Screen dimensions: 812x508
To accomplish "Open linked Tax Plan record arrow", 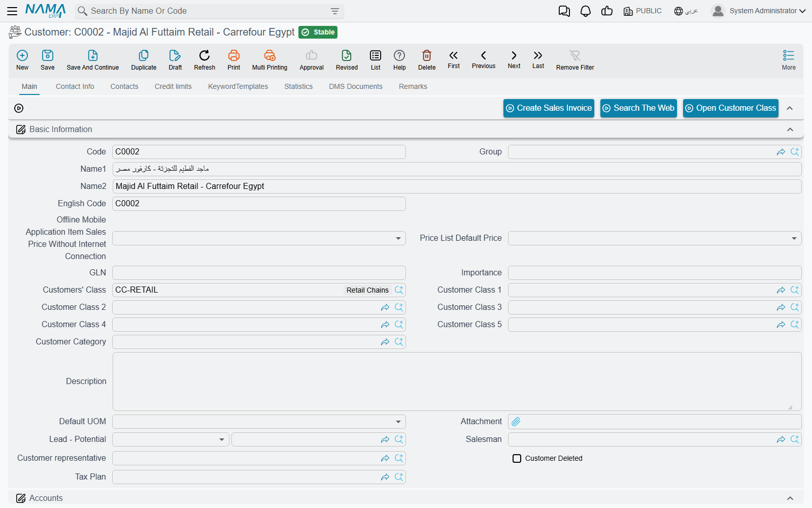I will tap(385, 477).
